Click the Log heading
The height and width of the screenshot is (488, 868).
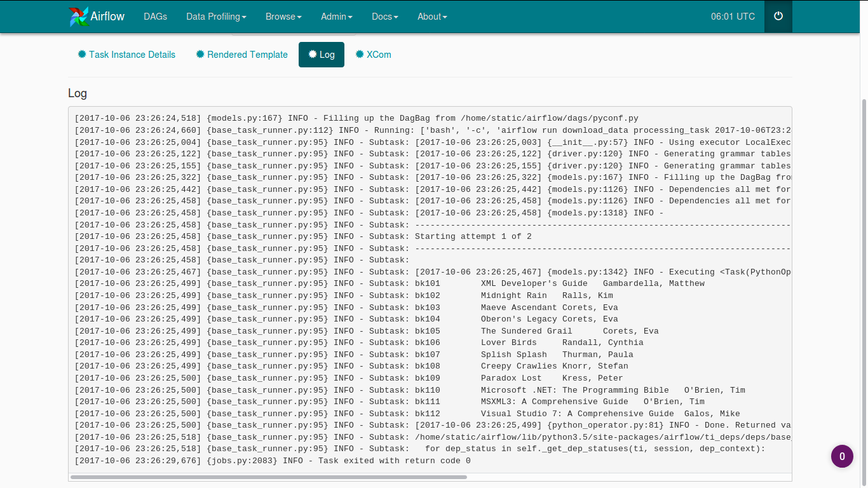click(78, 93)
